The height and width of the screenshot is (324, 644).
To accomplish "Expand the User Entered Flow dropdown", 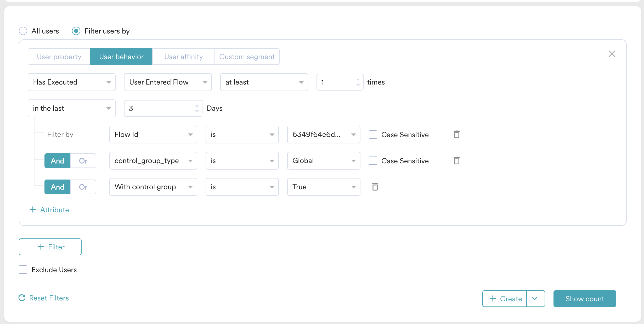I will pyautogui.click(x=168, y=82).
